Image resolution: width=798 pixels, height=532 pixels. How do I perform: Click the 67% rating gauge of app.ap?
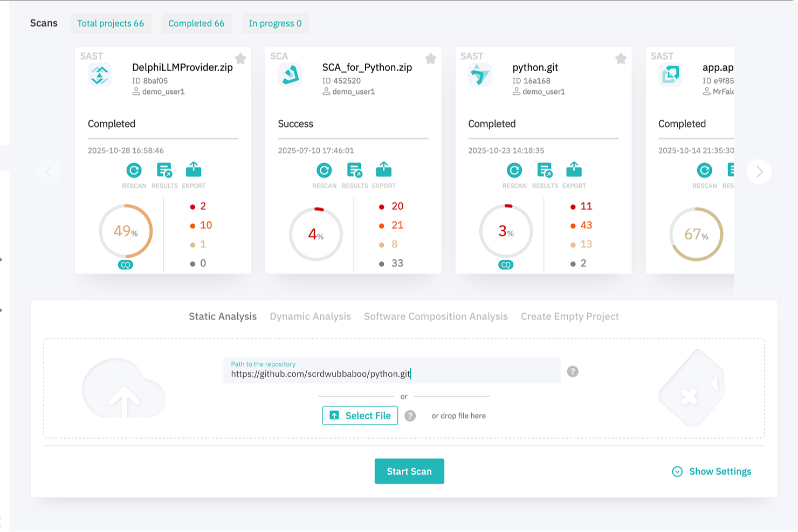pyautogui.click(x=696, y=234)
